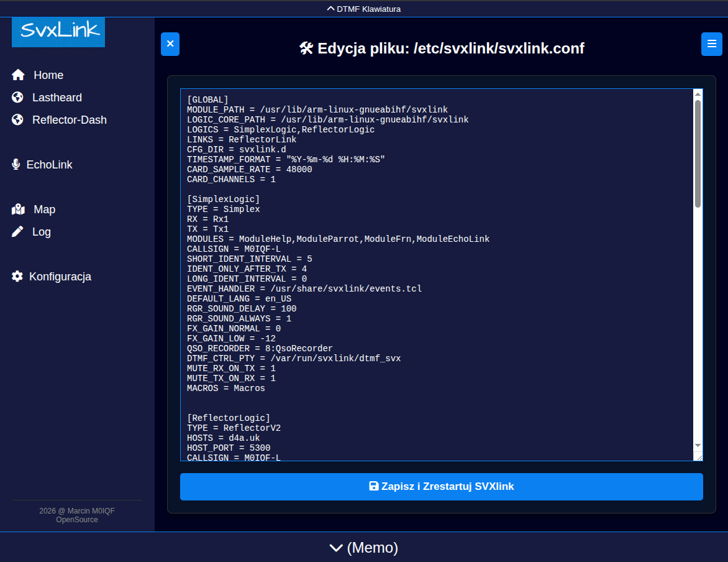Go to Reflector-Dash menu item

[x=69, y=120]
